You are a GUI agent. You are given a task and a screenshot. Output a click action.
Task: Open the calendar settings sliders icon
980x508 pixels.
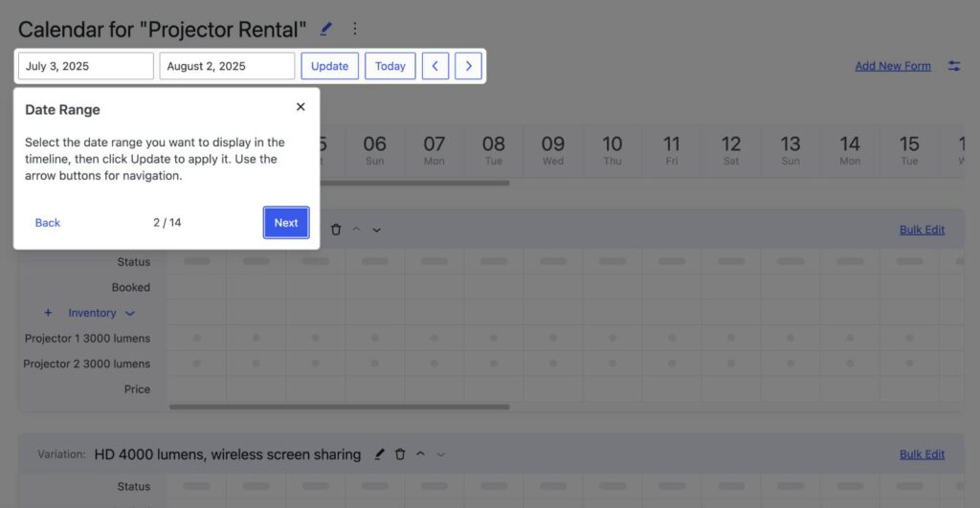[x=954, y=66]
